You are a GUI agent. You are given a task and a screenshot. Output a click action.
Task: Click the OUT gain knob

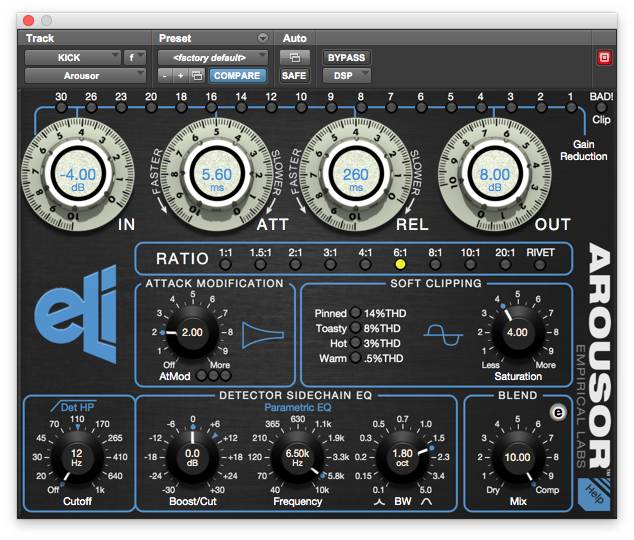point(495,175)
